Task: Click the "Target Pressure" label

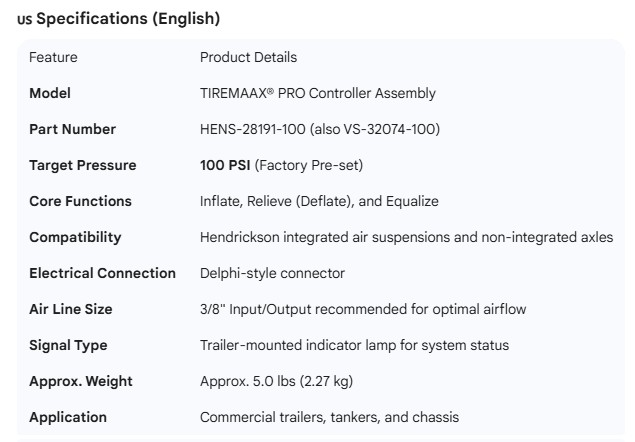Action: pyautogui.click(x=82, y=165)
